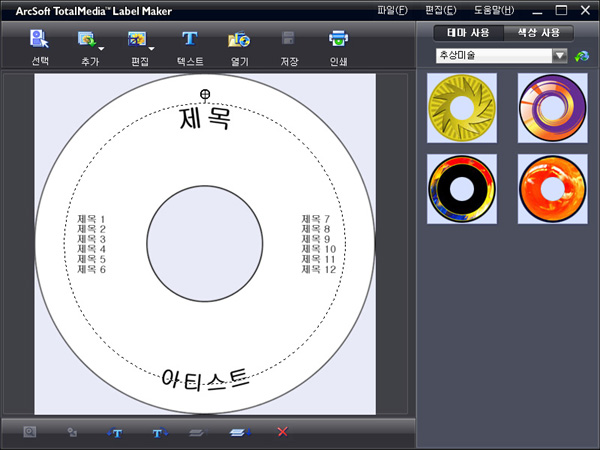Click the 열기 (Open) folder icon
The height and width of the screenshot is (450, 600).
coord(239,39)
